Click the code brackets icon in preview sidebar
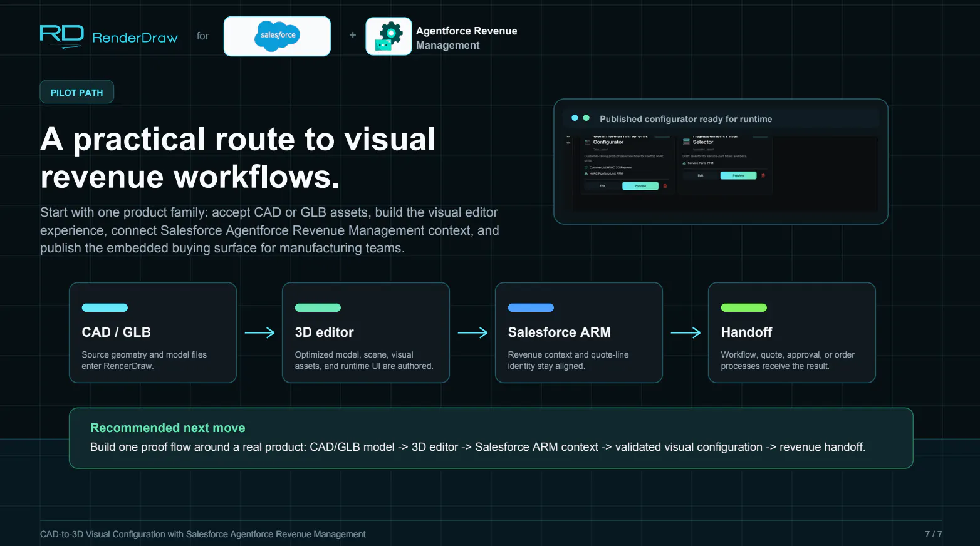980x546 pixels. click(568, 143)
